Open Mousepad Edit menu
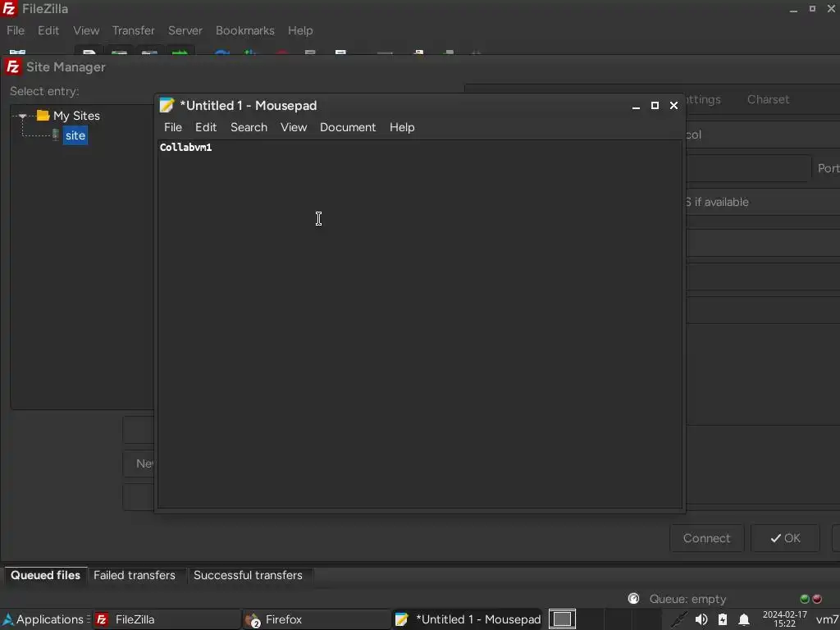The image size is (840, 630). [x=206, y=127]
